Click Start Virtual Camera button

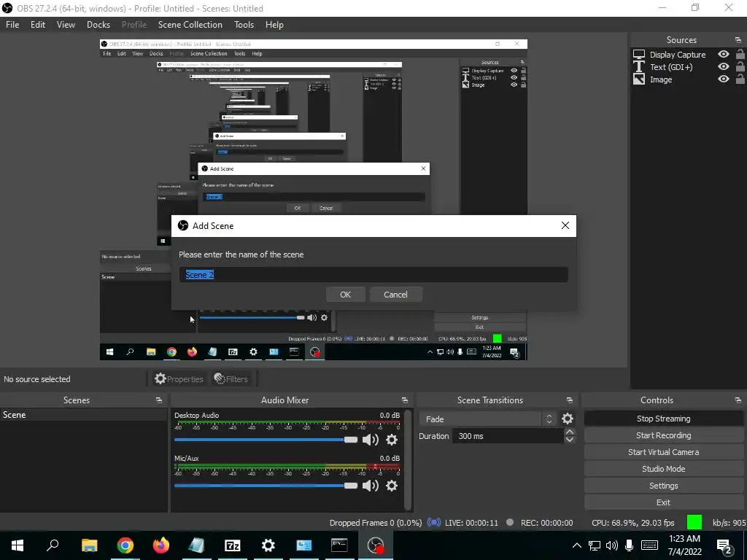pos(663,452)
